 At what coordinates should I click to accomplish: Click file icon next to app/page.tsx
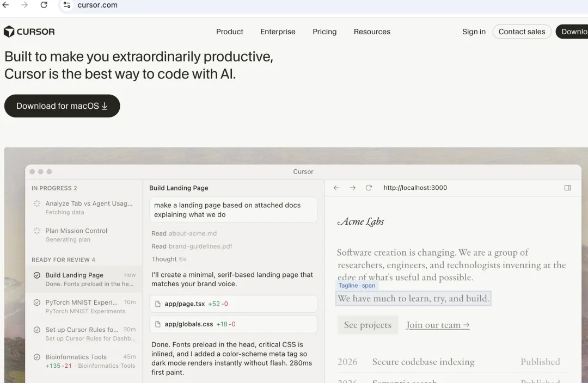(158, 304)
